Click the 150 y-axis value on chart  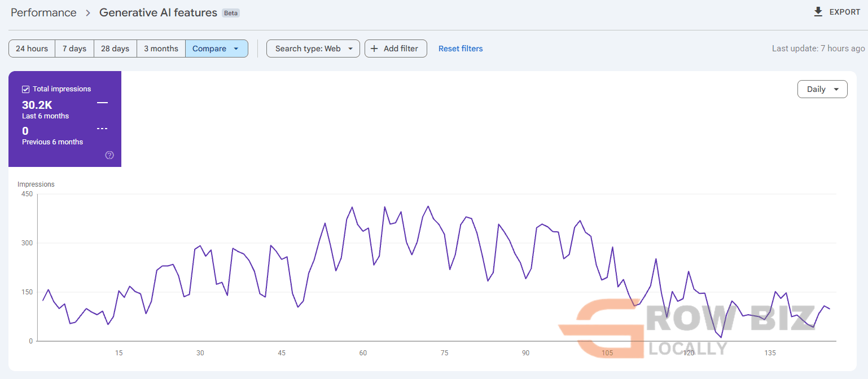click(27, 292)
